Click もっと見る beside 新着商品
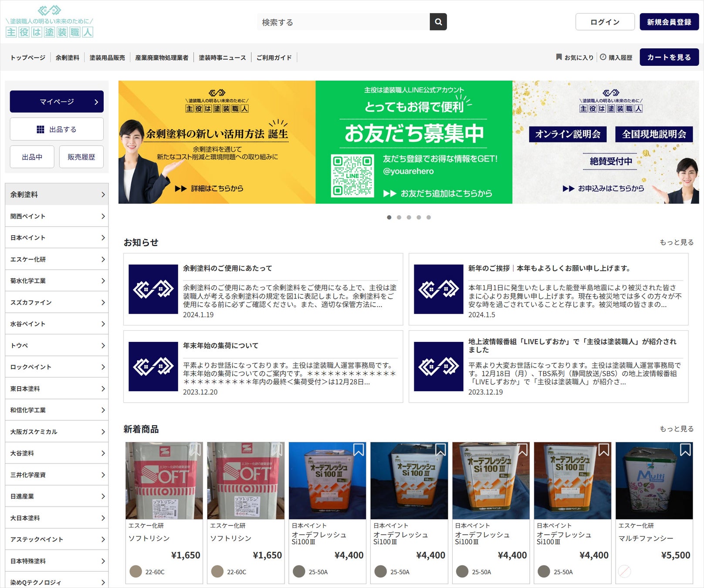 (677, 429)
